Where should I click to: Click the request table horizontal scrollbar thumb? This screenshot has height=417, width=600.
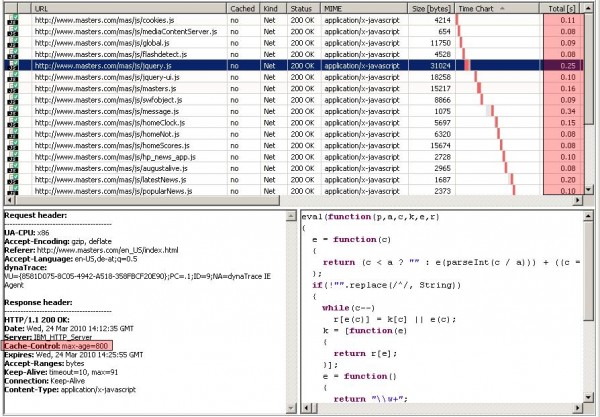point(147,200)
